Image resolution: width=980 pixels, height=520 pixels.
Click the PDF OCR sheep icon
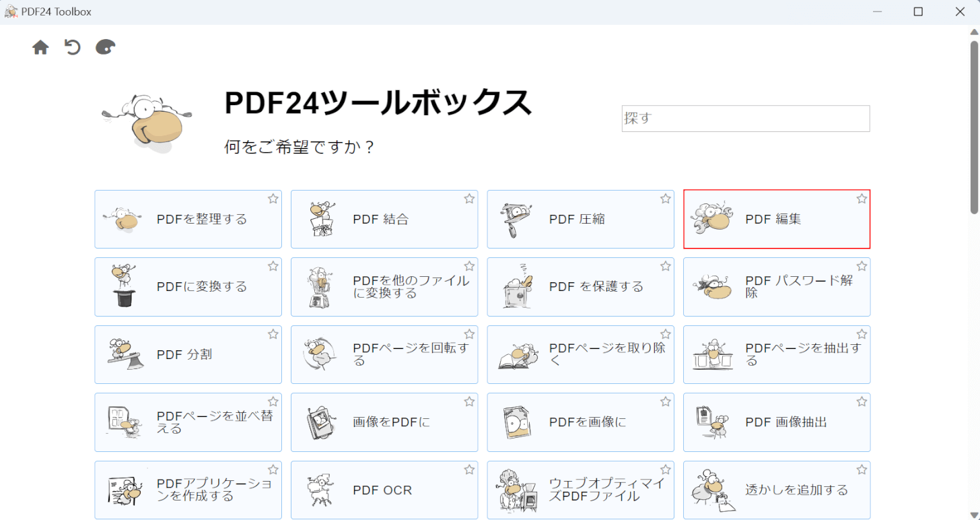(319, 490)
